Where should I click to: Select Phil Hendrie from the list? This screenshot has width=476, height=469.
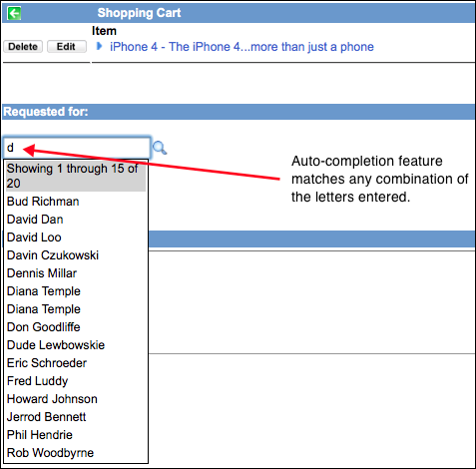76,435
